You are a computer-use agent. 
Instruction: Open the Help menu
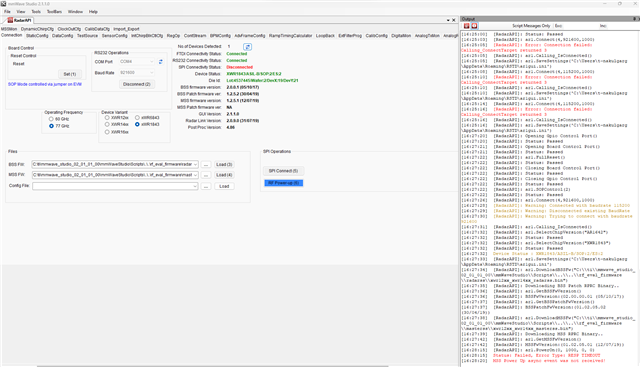[93, 12]
